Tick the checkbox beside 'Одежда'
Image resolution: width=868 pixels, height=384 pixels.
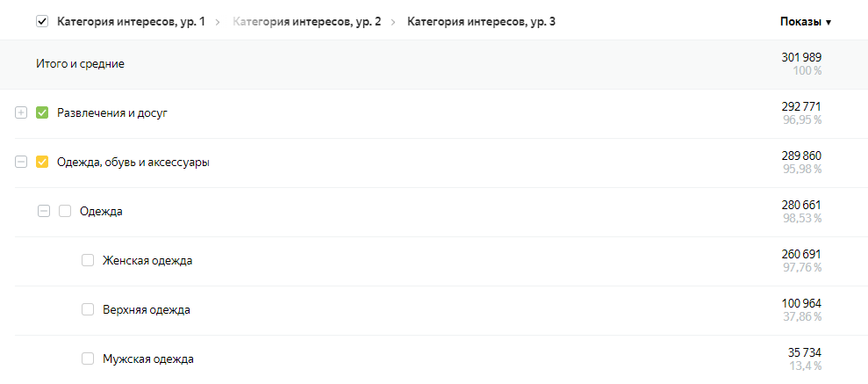65,212
